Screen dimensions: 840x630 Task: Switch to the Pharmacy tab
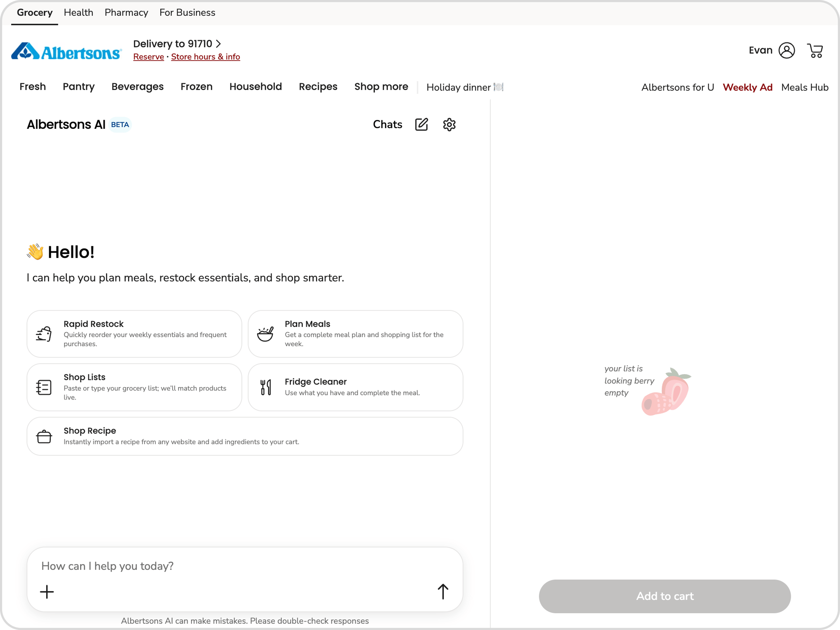pyautogui.click(x=126, y=13)
